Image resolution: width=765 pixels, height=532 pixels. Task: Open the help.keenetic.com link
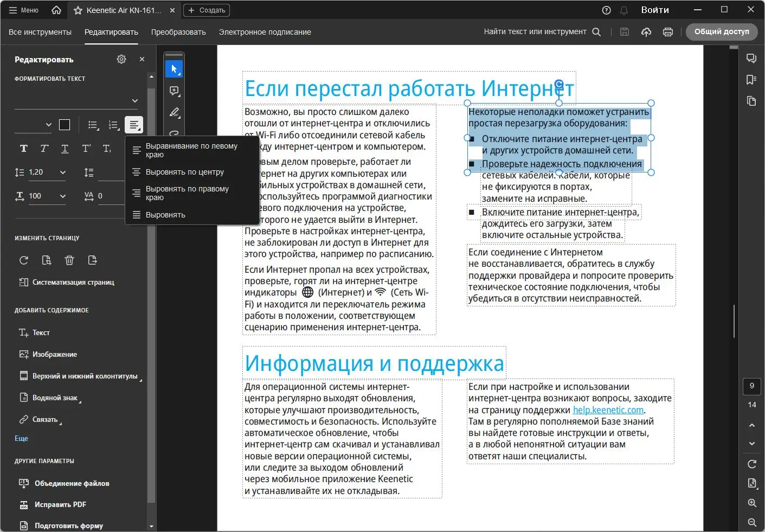pos(608,409)
